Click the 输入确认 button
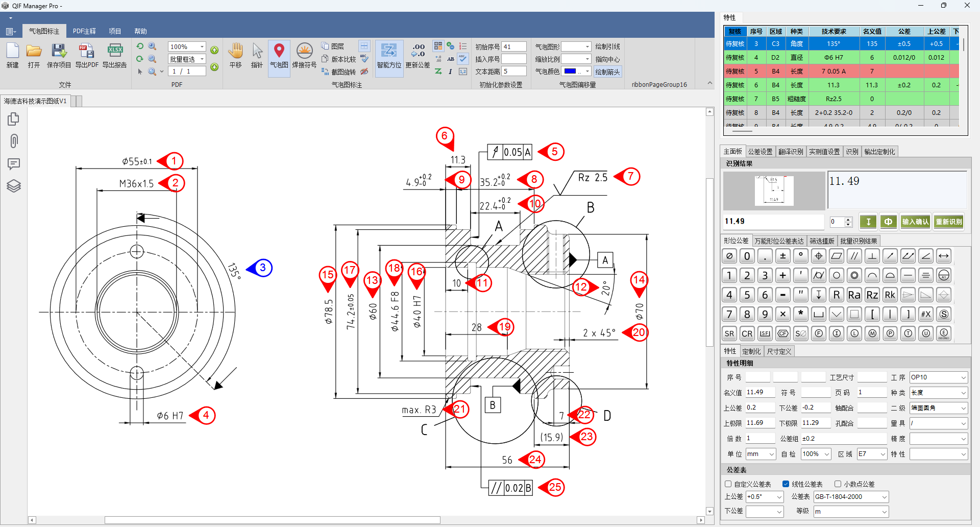Viewport: 980px width, 527px height. pos(915,222)
